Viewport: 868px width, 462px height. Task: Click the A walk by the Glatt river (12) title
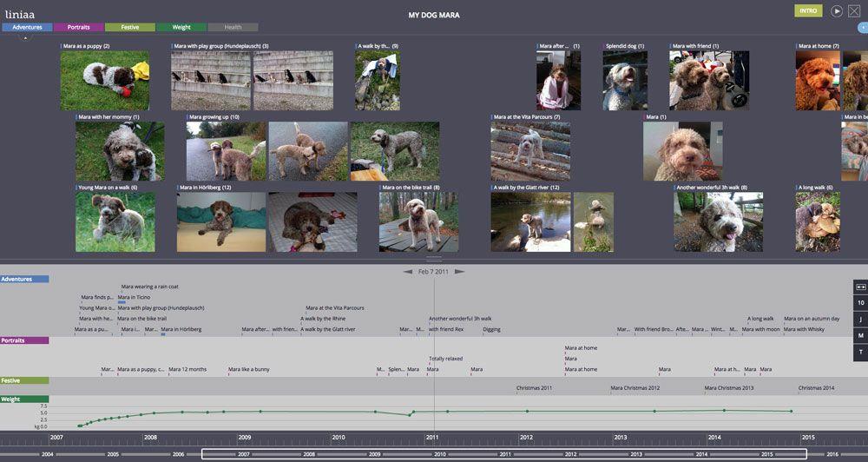pos(527,188)
